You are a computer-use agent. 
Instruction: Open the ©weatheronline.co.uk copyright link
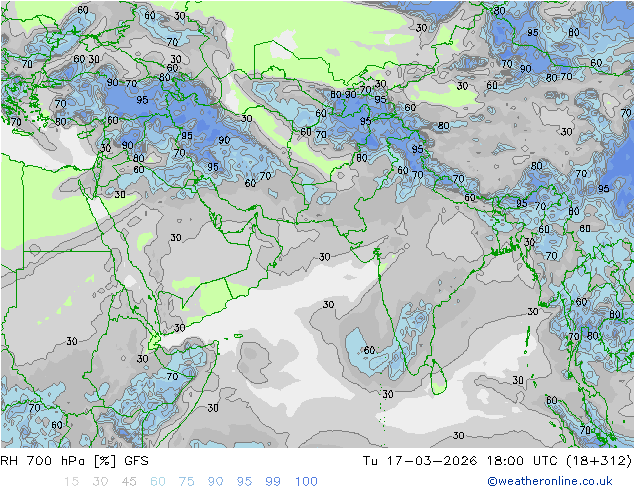tap(549, 481)
